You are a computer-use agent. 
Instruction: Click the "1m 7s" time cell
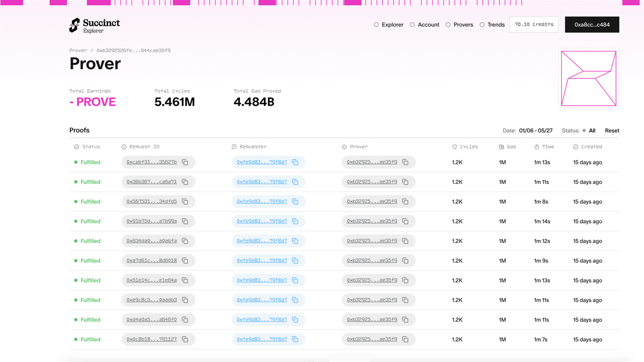click(x=541, y=339)
